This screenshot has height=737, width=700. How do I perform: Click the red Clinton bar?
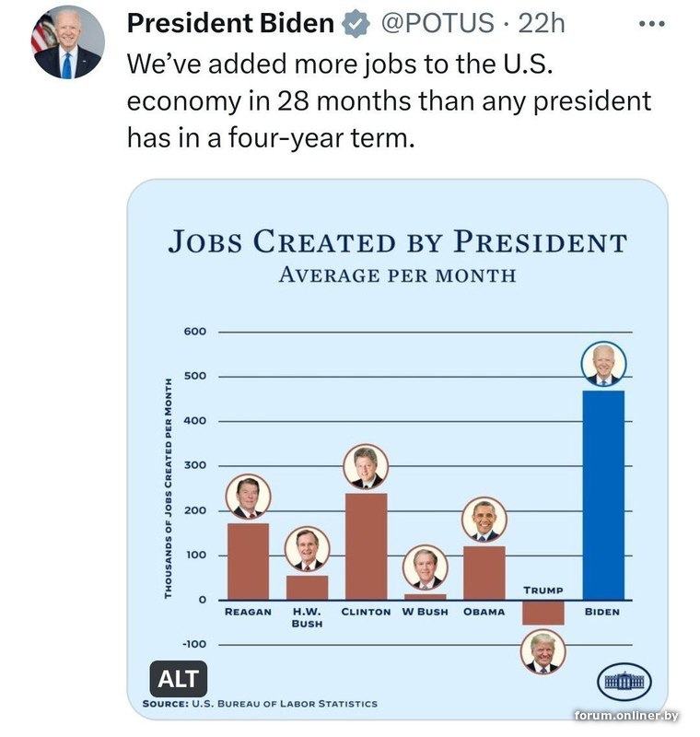click(366, 546)
